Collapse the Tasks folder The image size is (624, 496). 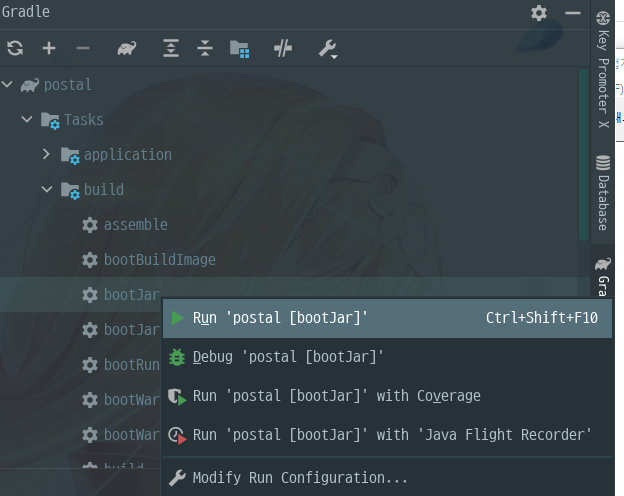27,119
